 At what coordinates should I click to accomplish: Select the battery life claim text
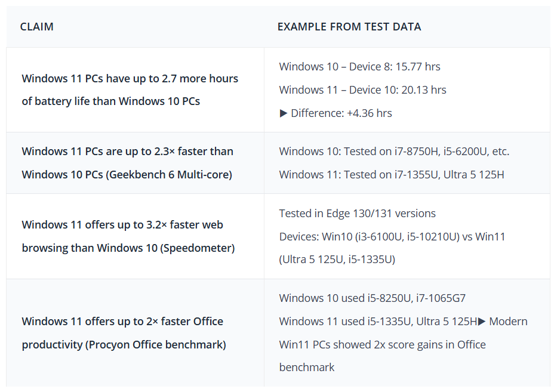pos(130,89)
